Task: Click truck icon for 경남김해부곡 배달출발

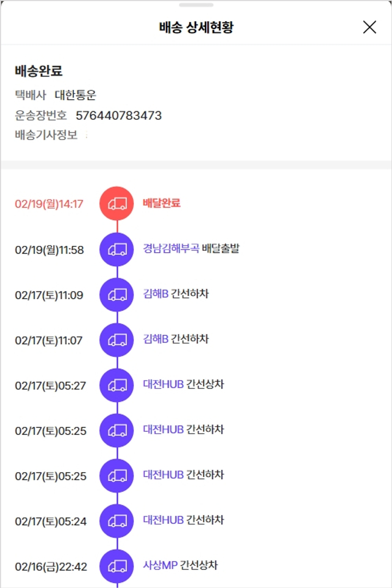Action: click(x=117, y=250)
